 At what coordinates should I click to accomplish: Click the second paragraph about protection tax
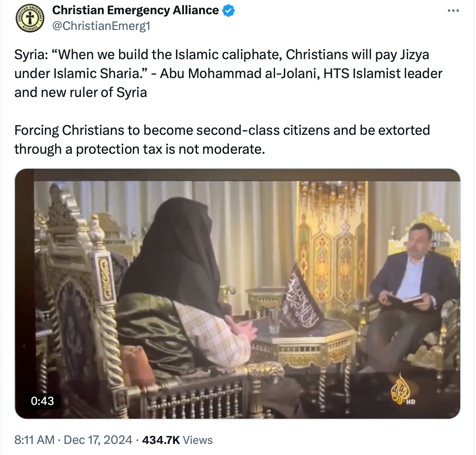[x=222, y=140]
